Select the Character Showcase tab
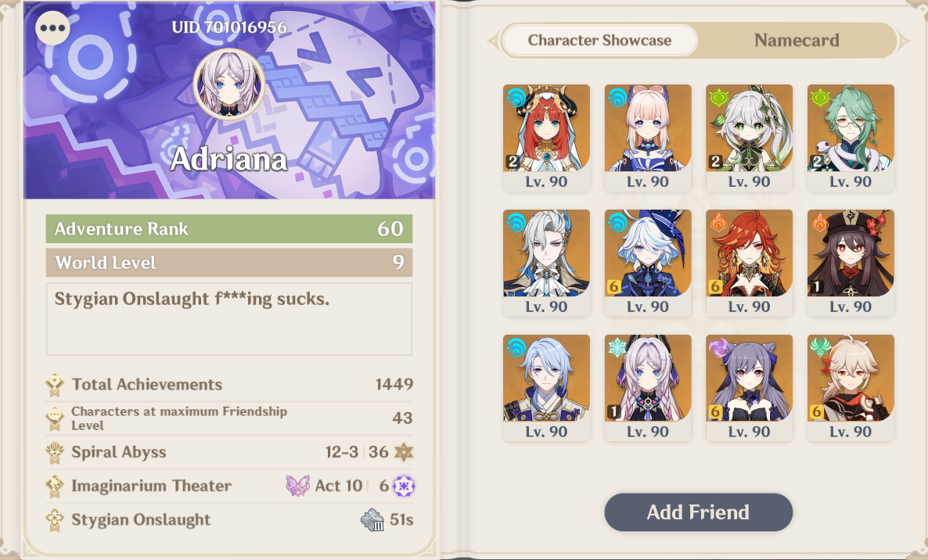Image resolution: width=928 pixels, height=560 pixels. click(599, 40)
